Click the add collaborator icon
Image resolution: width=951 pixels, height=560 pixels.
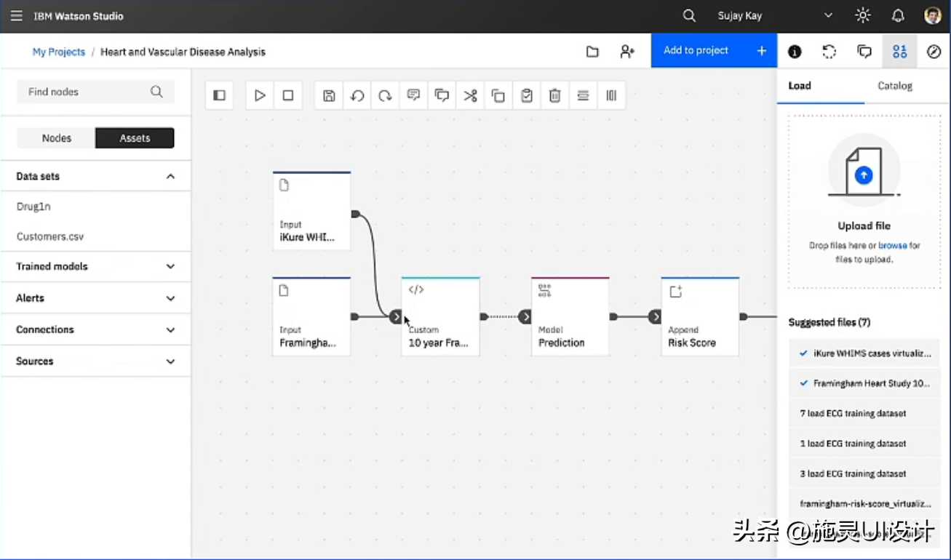tap(627, 52)
